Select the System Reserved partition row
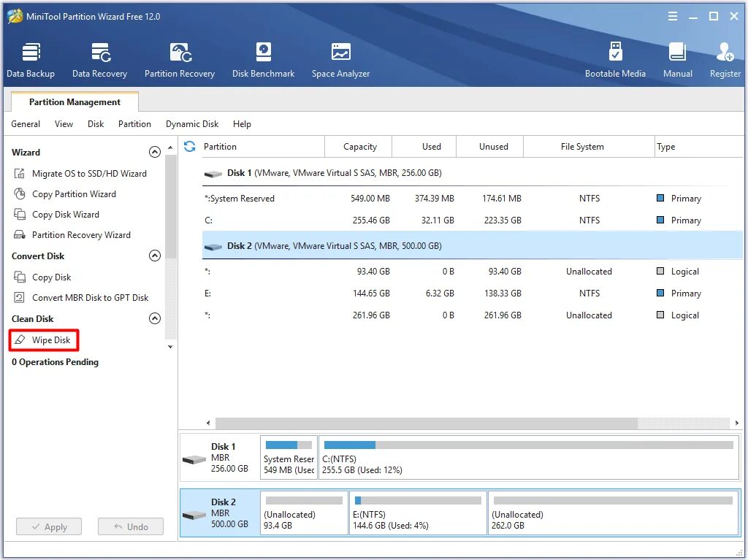This screenshot has width=748, height=560. 473,199
